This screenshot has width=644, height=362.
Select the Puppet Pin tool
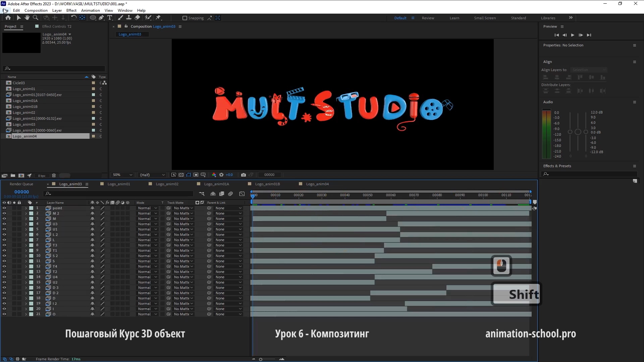[158, 18]
